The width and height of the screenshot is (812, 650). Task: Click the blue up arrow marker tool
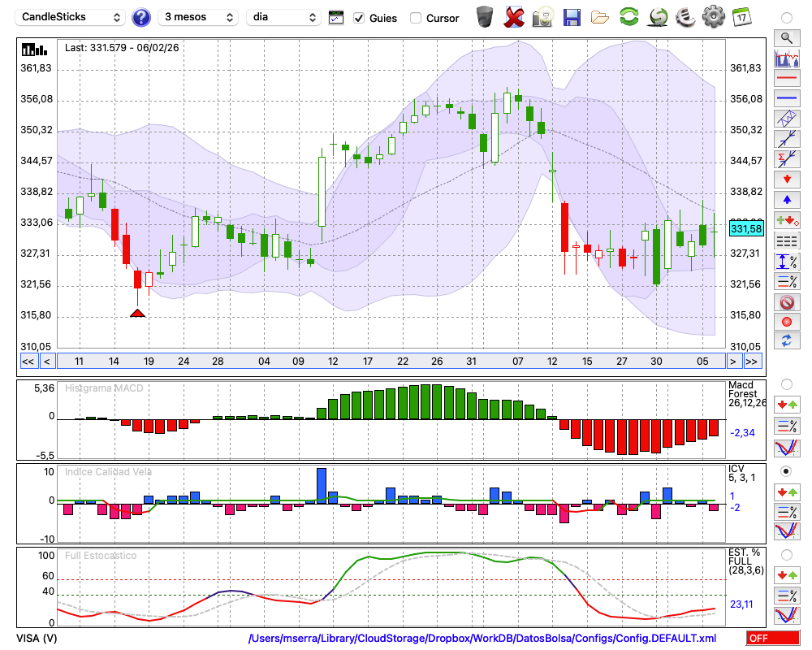click(x=786, y=198)
